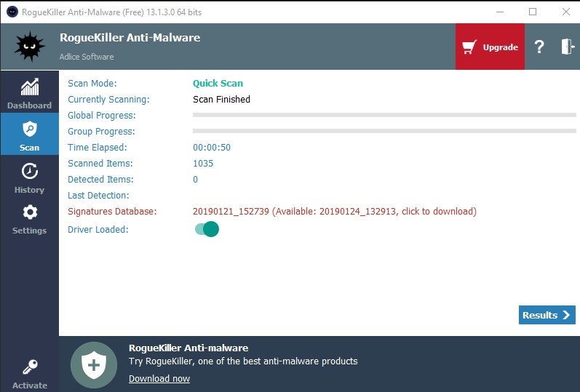The image size is (580, 392).
Task: Click the Global Progress bar
Action: click(x=384, y=115)
